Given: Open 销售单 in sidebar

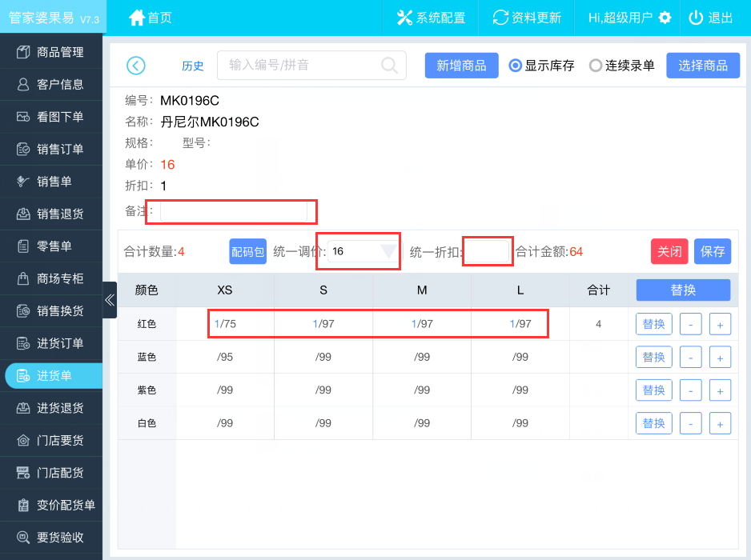Looking at the screenshot, I should pyautogui.click(x=51, y=182).
